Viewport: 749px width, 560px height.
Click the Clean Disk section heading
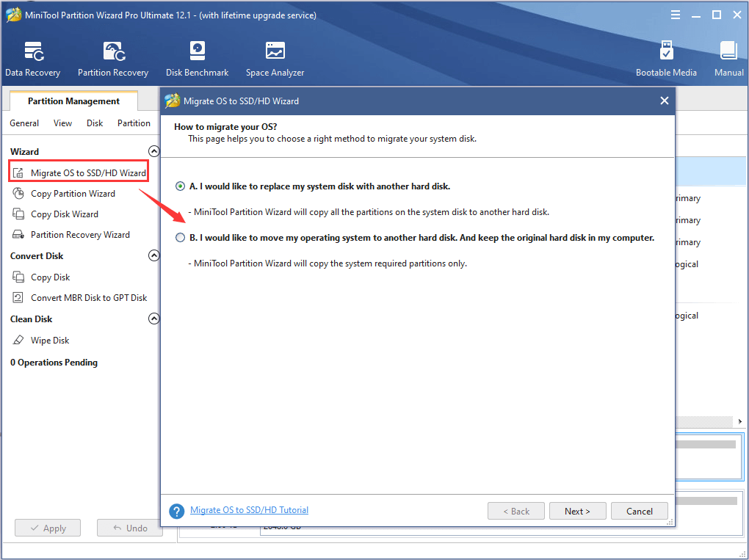click(31, 319)
